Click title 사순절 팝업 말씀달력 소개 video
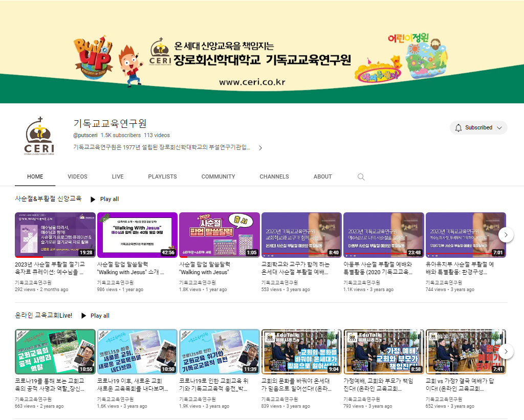 click(130, 268)
